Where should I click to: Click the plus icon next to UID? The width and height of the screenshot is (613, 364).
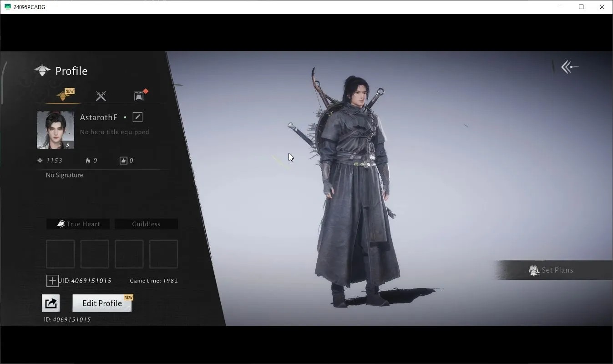coord(53,281)
